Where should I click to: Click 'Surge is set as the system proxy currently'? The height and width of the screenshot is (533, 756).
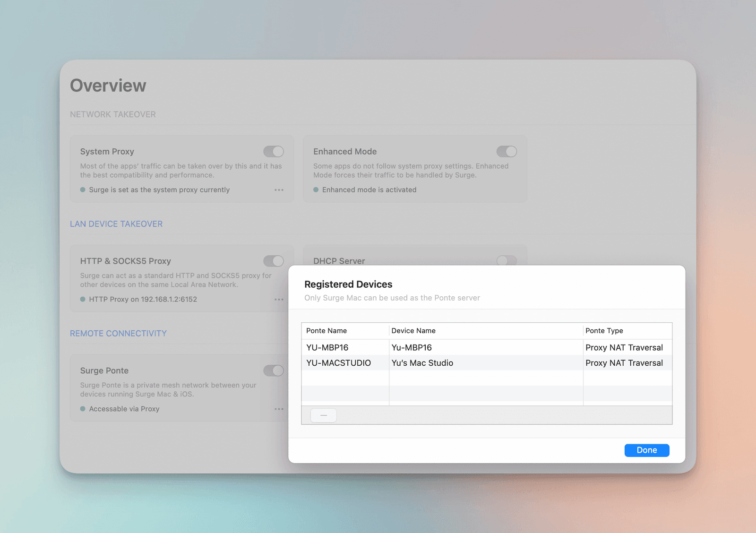159,190
